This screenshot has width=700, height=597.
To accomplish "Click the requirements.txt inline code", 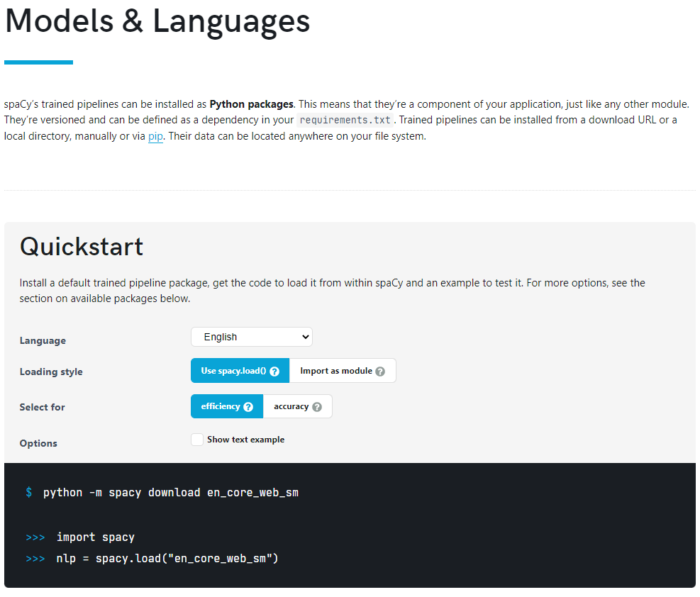I will (345, 120).
